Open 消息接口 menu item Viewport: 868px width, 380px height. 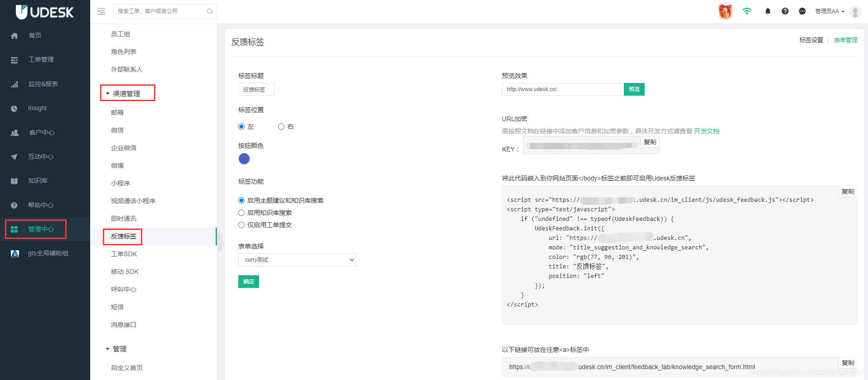(124, 325)
